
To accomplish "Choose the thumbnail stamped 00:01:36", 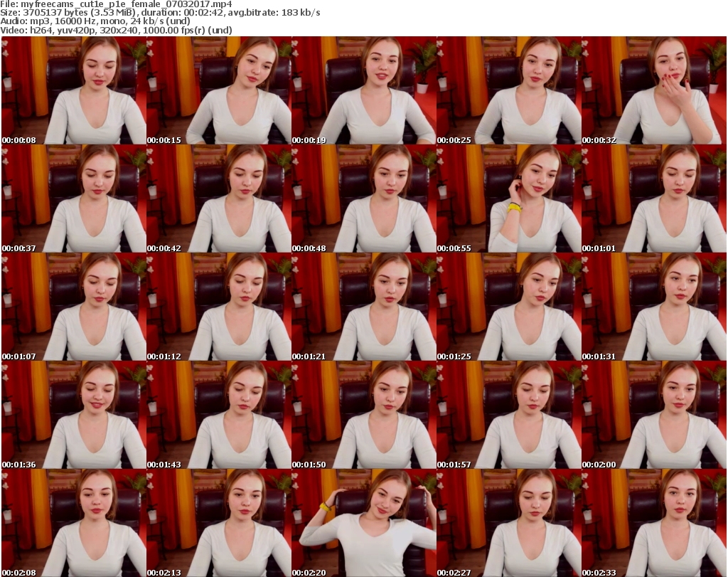I will (74, 415).
